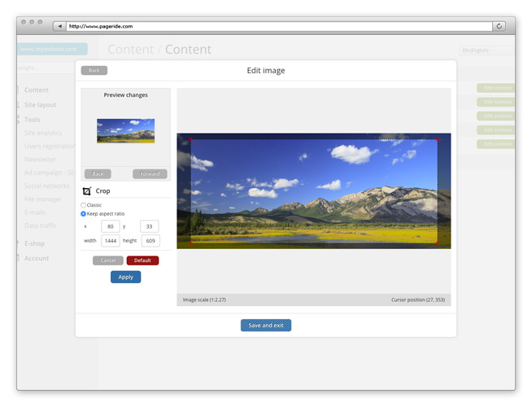Click the bottom-right red crop handle
The image size is (532, 407).
click(437, 243)
